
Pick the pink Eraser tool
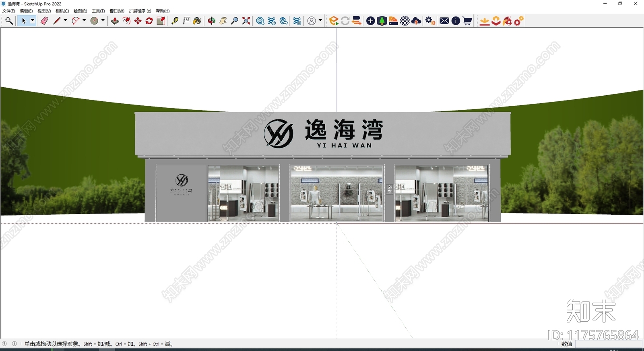pyautogui.click(x=44, y=21)
